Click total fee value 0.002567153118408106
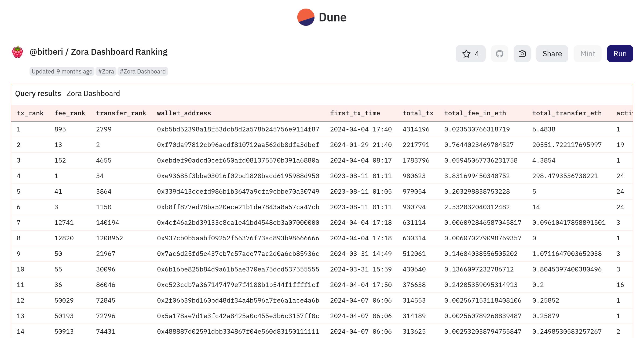 pyautogui.click(x=483, y=300)
